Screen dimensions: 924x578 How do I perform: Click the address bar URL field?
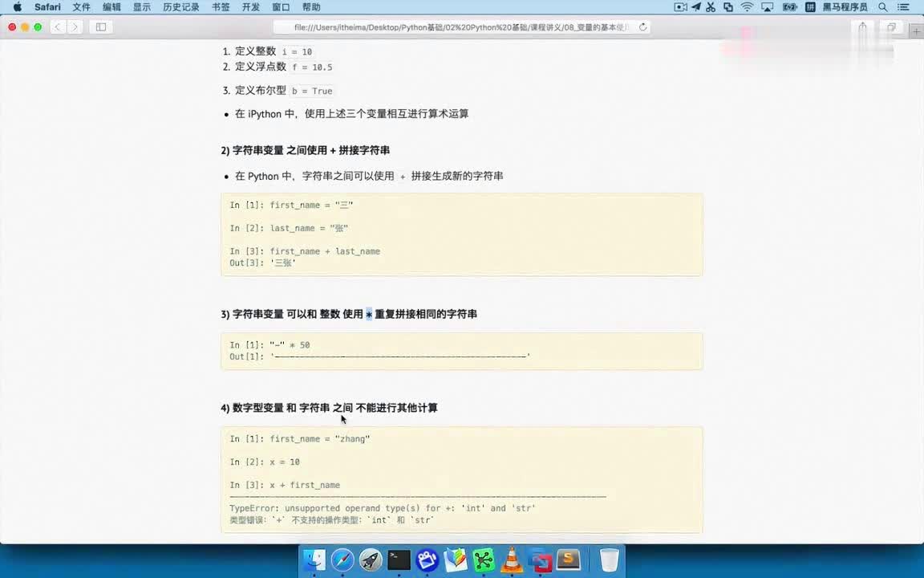461,27
